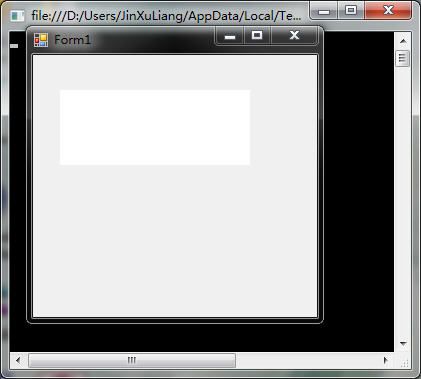
Task: Maximize the Form1 window
Action: pyautogui.click(x=257, y=36)
